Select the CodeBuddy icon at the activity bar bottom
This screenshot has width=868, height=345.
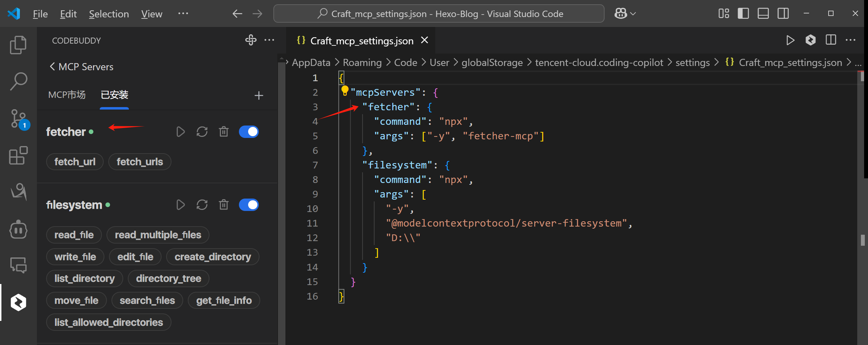click(18, 302)
